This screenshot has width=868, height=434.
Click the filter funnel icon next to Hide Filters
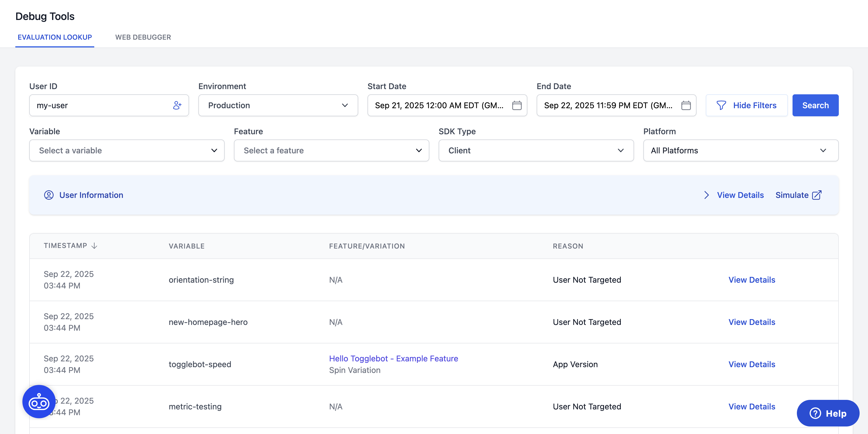[721, 105]
